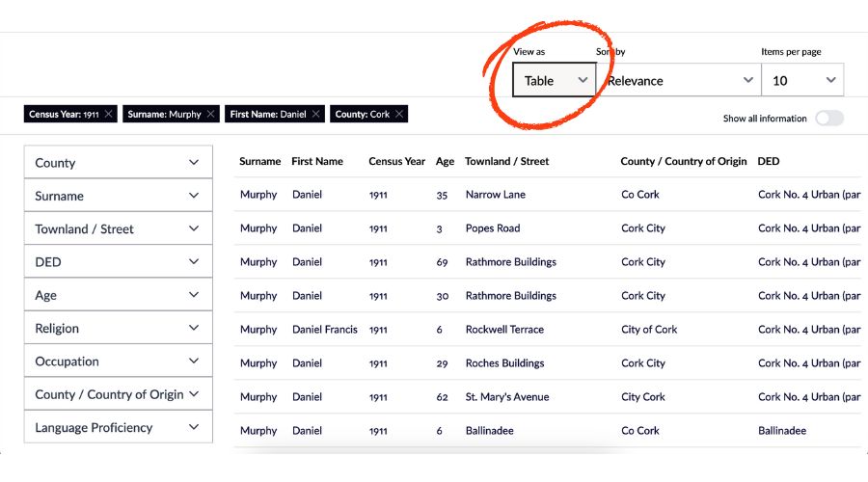868x482 pixels.
Task: Open the Items per page dropdown
Action: point(802,81)
